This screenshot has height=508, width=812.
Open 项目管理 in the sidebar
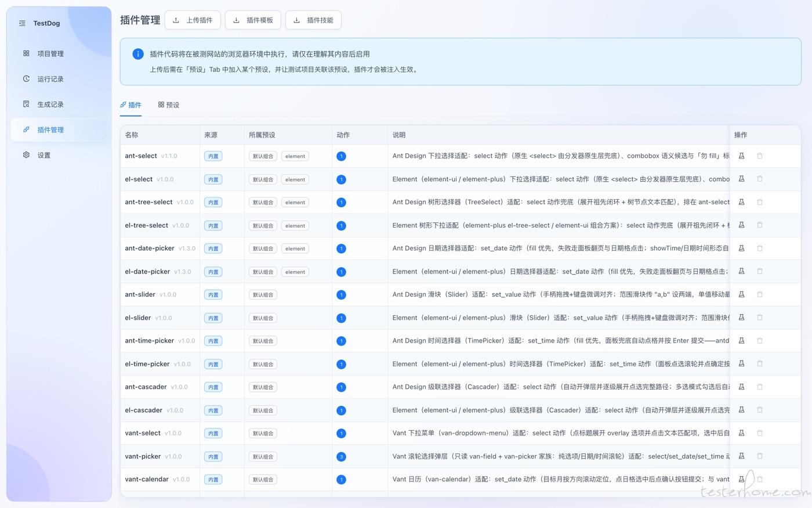click(x=59, y=53)
